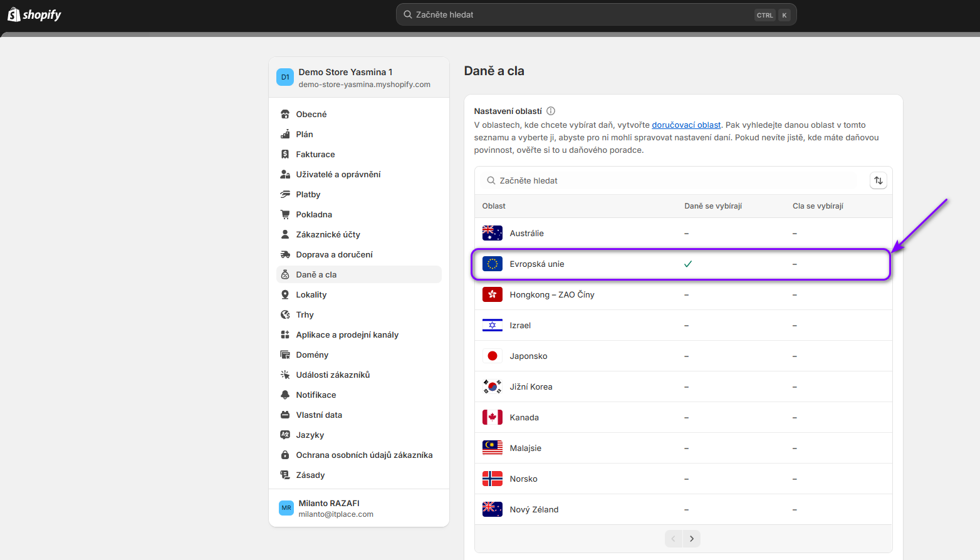The image size is (980, 560).
Task: Open the Platby settings section
Action: click(x=308, y=194)
